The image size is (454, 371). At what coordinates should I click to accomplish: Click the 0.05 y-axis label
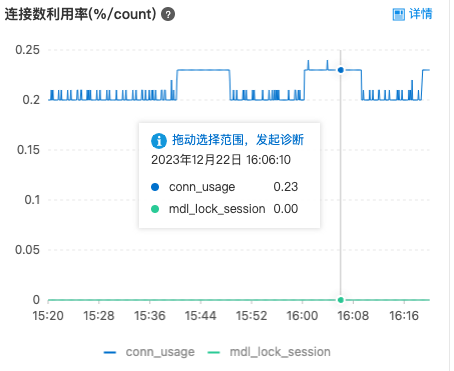(x=27, y=250)
